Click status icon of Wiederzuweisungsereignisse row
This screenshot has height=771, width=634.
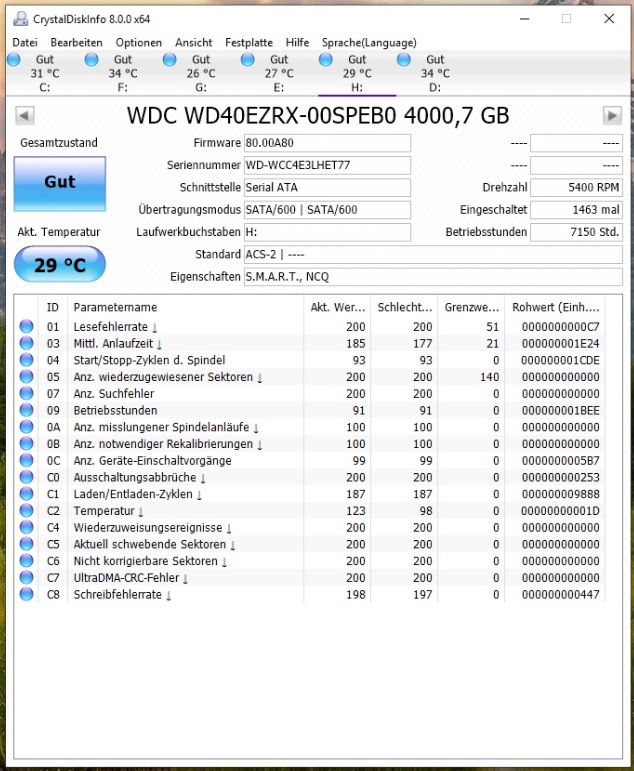tap(27, 527)
